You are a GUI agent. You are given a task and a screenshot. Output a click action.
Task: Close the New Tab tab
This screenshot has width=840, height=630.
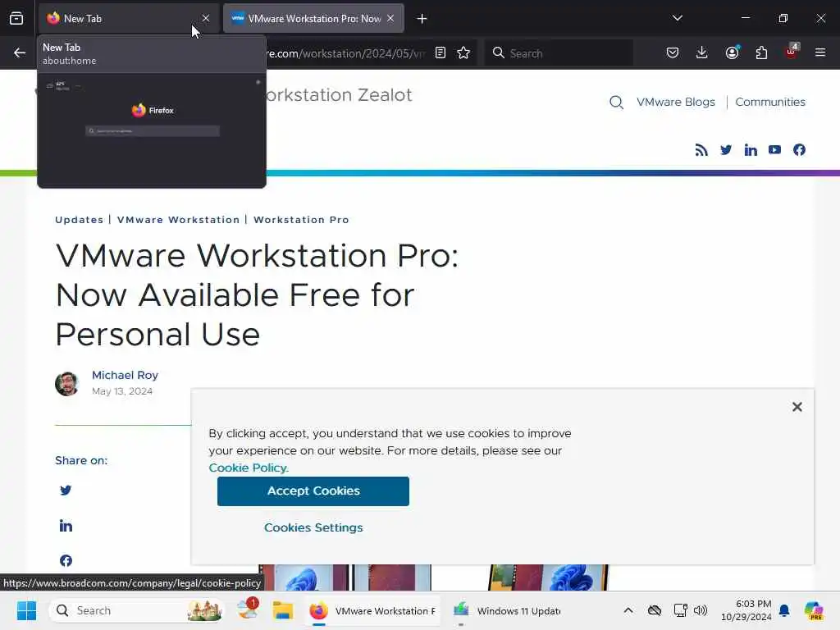click(x=206, y=18)
